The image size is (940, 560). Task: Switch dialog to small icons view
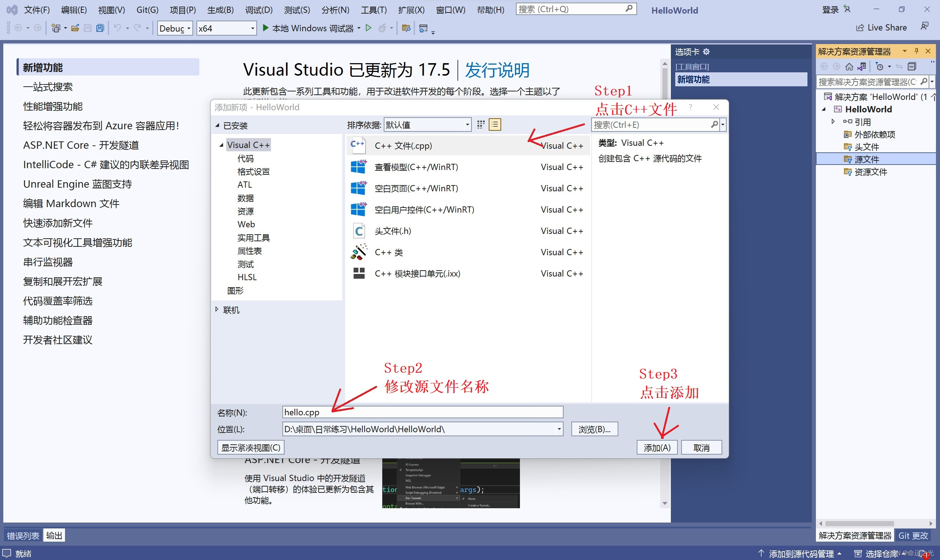click(x=481, y=125)
